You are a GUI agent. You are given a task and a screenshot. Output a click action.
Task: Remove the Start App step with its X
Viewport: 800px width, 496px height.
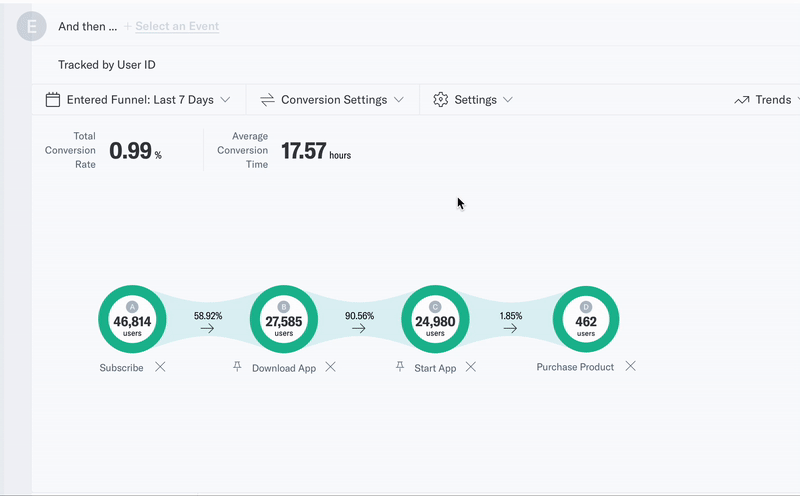(470, 367)
